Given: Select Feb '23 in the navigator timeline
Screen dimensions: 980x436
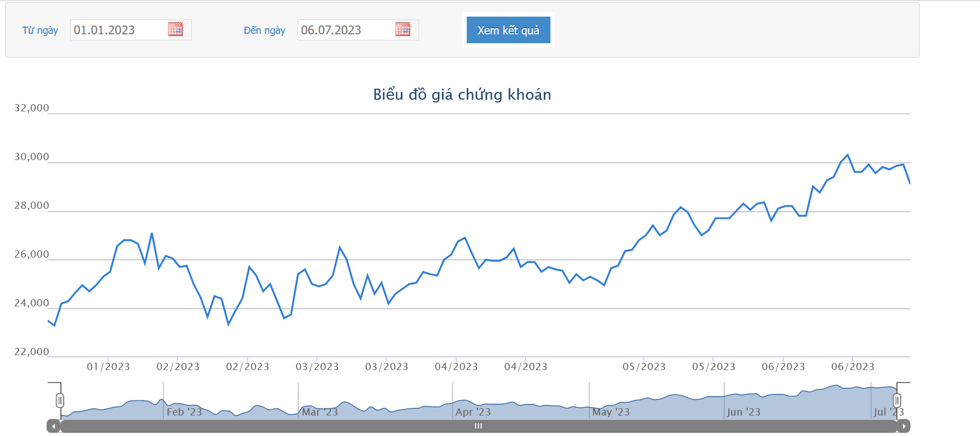Looking at the screenshot, I should [x=184, y=412].
